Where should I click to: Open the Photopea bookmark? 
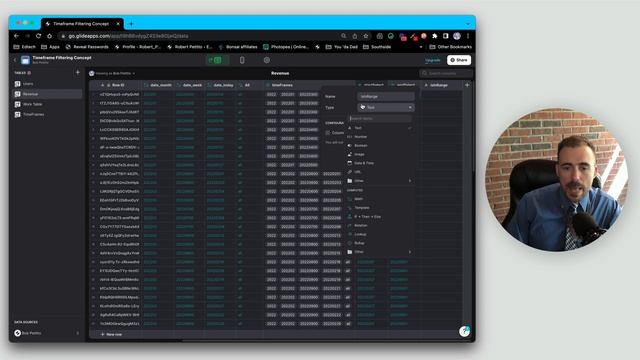[x=286, y=47]
